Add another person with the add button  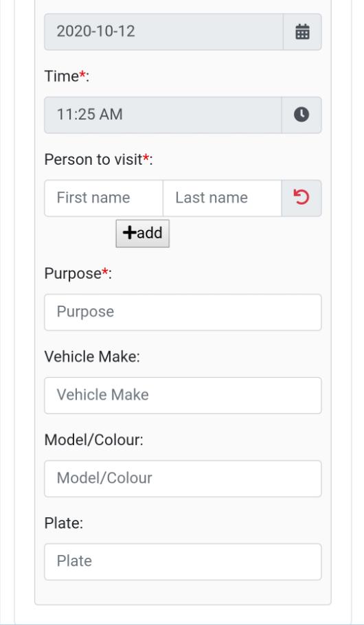[143, 234]
